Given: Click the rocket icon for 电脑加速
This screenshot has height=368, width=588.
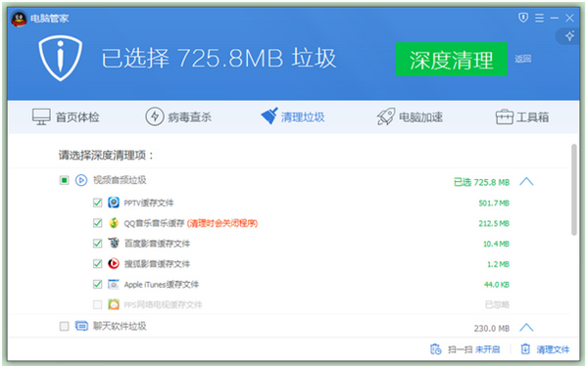Looking at the screenshot, I should click(386, 116).
